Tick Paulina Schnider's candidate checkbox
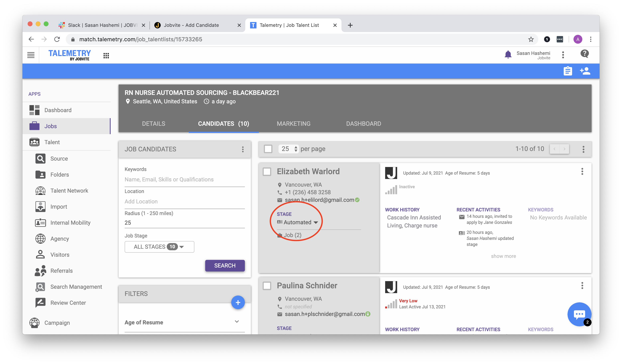The width and height of the screenshot is (622, 364). 267,286
